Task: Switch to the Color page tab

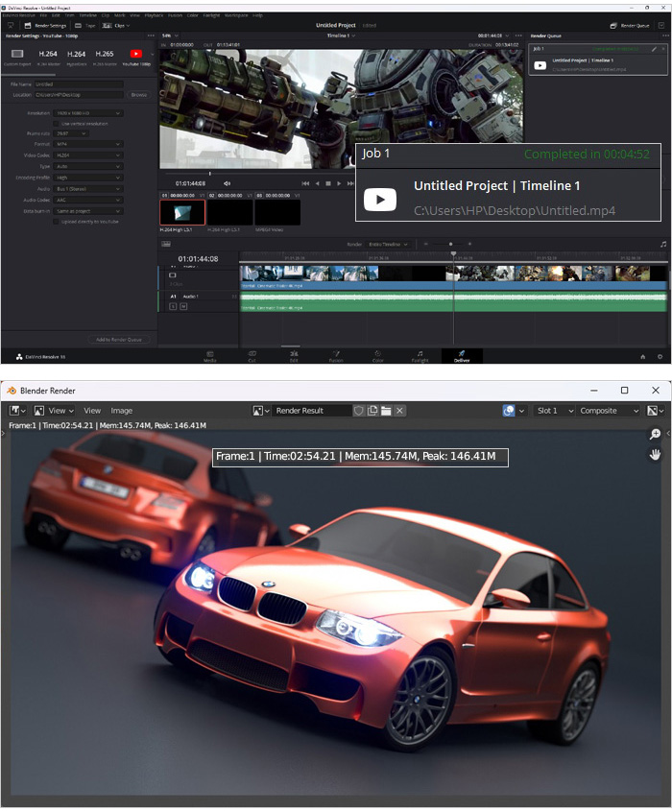Action: click(x=377, y=356)
